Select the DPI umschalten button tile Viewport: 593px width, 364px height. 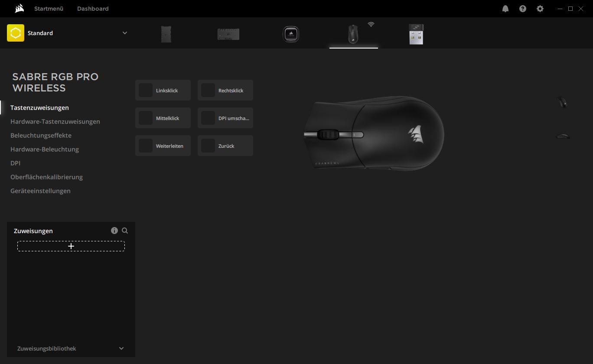click(225, 118)
